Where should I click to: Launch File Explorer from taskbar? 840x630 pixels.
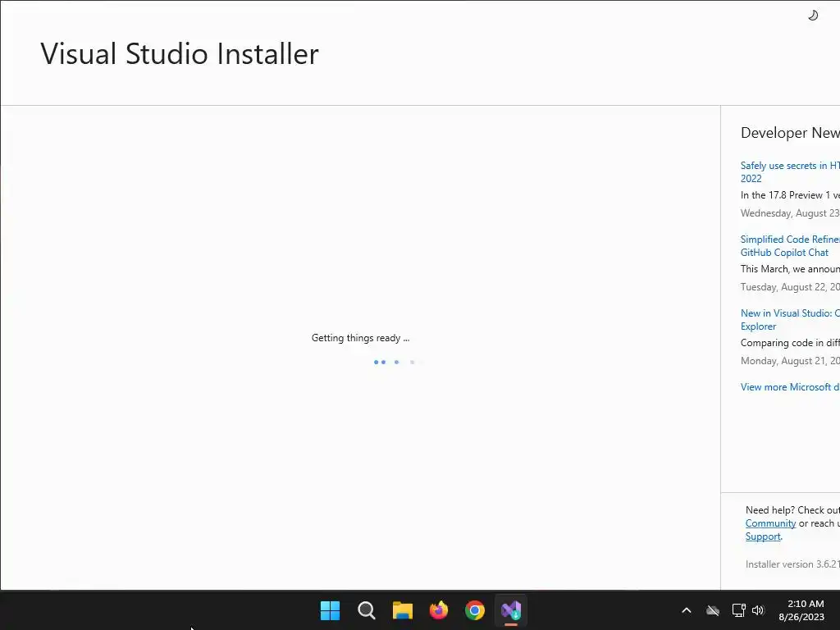[402, 610]
